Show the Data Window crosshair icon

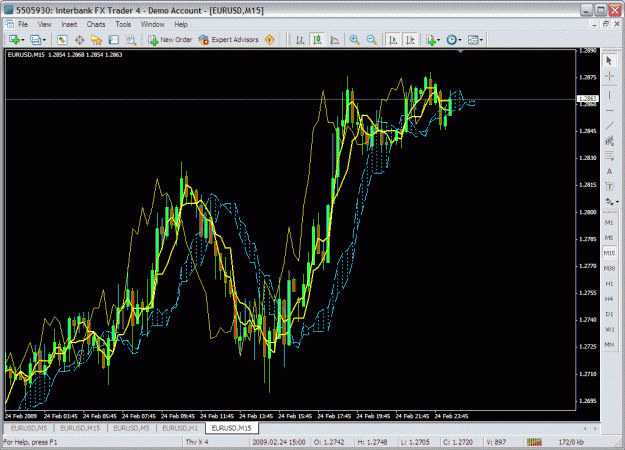pyautogui.click(x=79, y=40)
